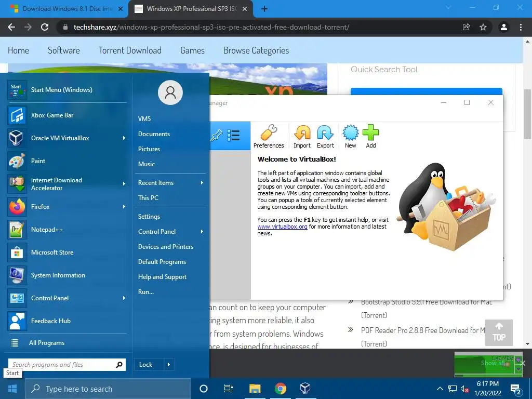532x399 pixels.
Task: Open Settings from start menu
Action: click(149, 217)
